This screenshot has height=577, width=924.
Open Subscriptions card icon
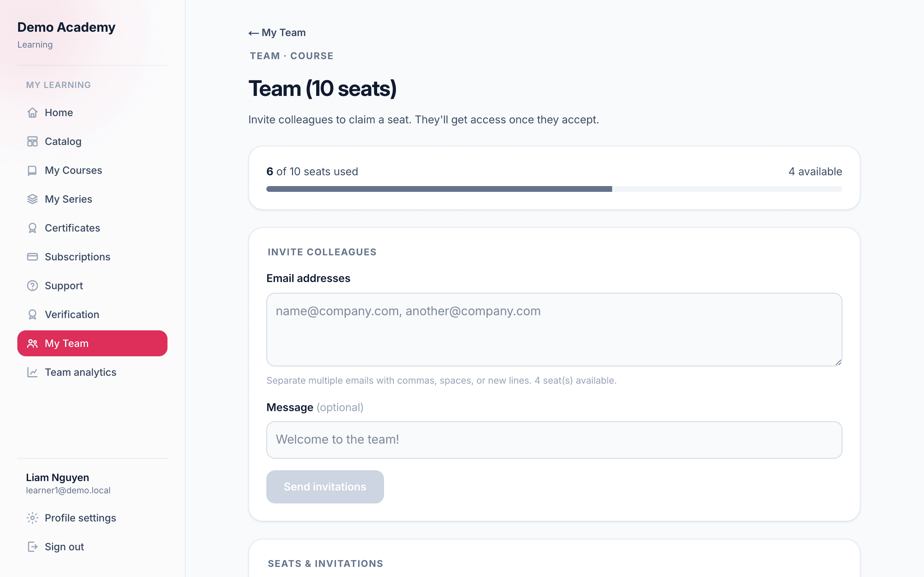coord(32,257)
